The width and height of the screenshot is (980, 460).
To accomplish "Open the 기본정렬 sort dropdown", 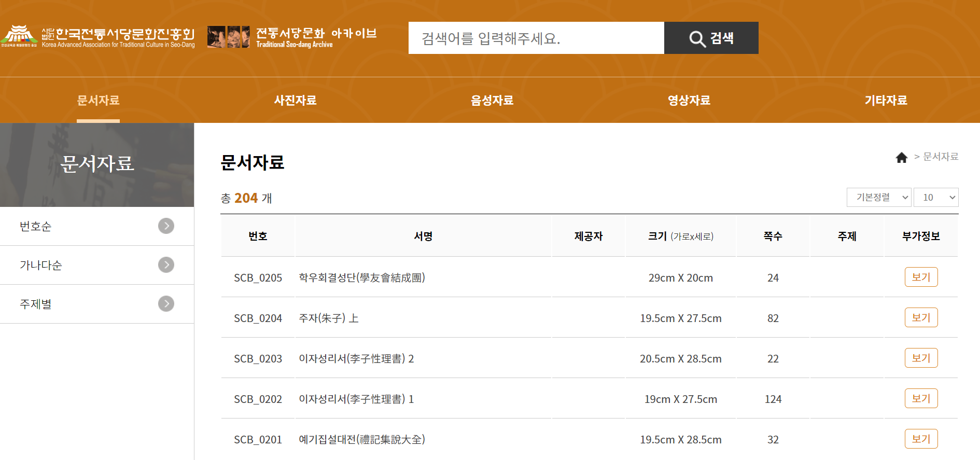I will pyautogui.click(x=878, y=198).
